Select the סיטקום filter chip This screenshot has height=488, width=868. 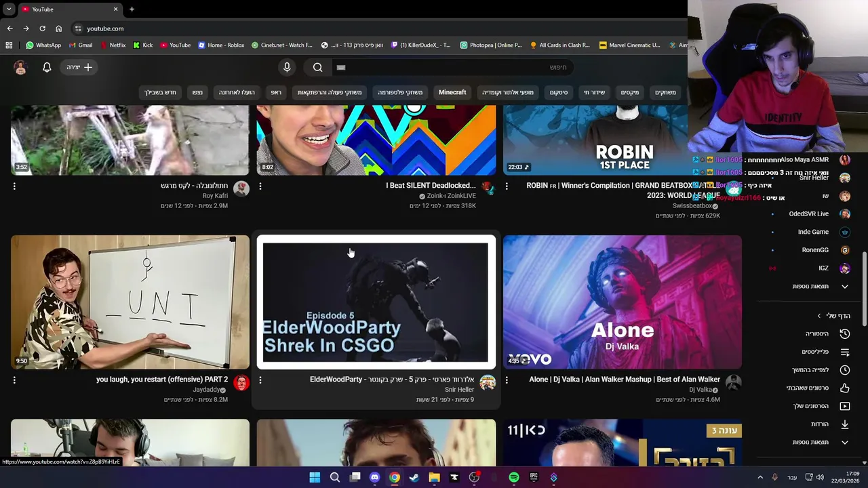pyautogui.click(x=559, y=92)
